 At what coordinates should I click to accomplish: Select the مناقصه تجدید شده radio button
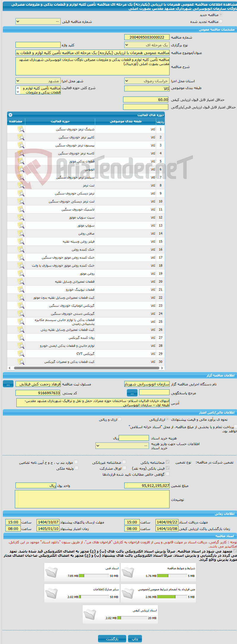(221, 21)
